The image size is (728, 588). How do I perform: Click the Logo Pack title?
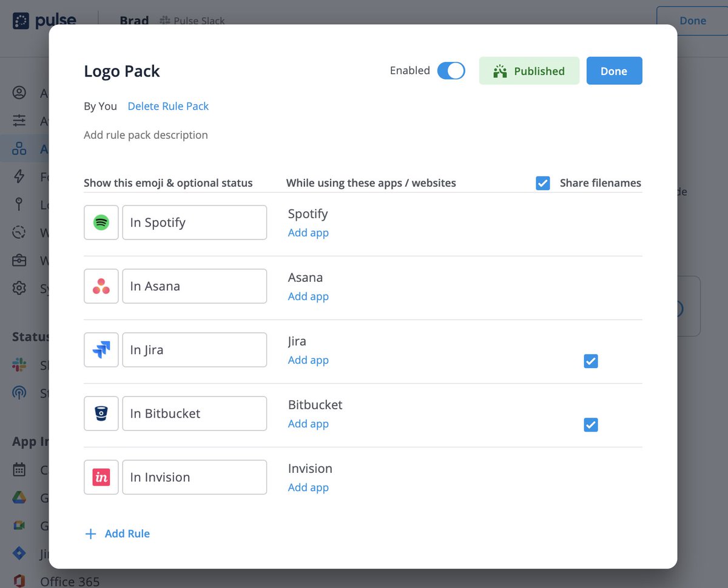[122, 72]
